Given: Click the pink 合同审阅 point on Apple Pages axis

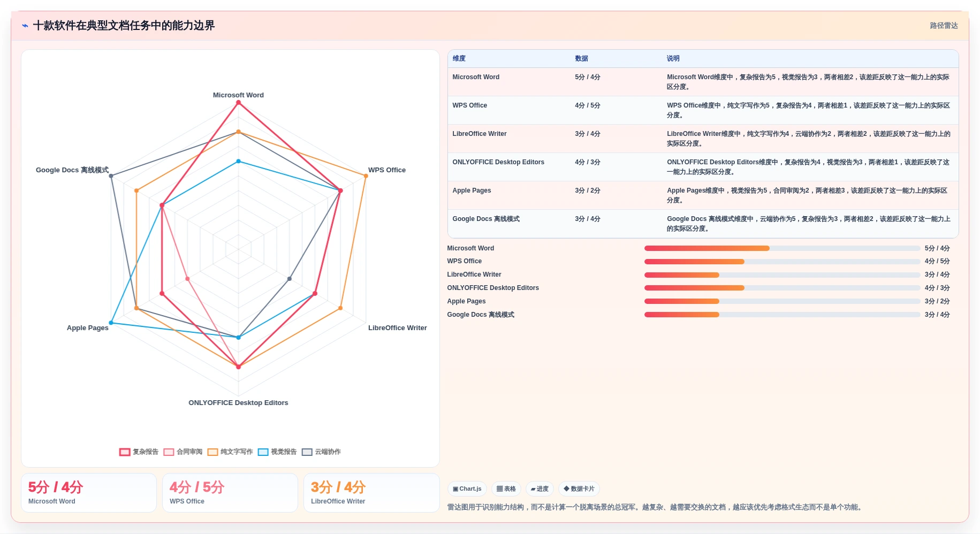Looking at the screenshot, I should (x=187, y=279).
